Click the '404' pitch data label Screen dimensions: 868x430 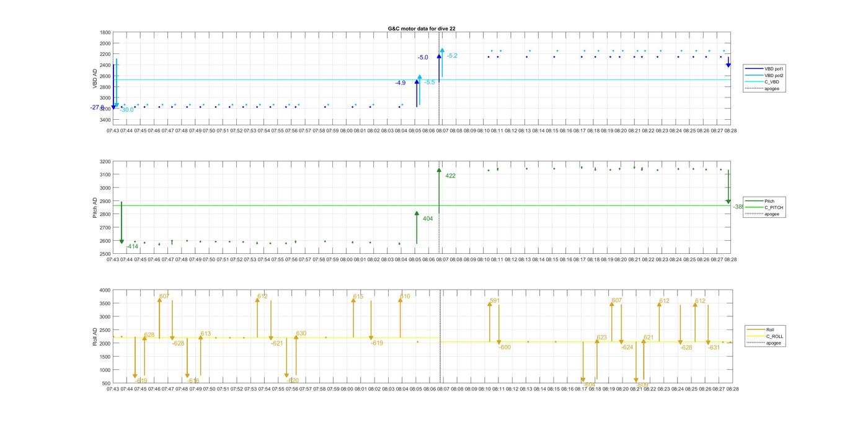coord(428,219)
